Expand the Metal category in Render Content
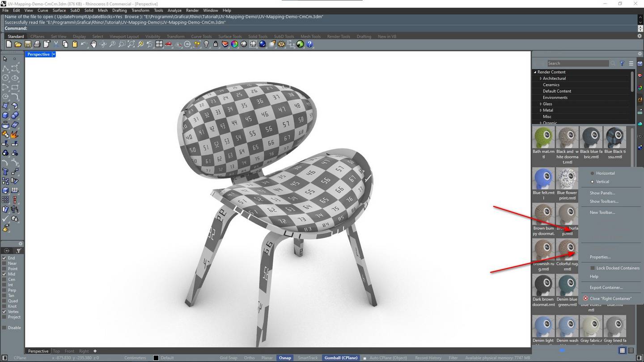The height and width of the screenshot is (362, 644). pos(541,110)
